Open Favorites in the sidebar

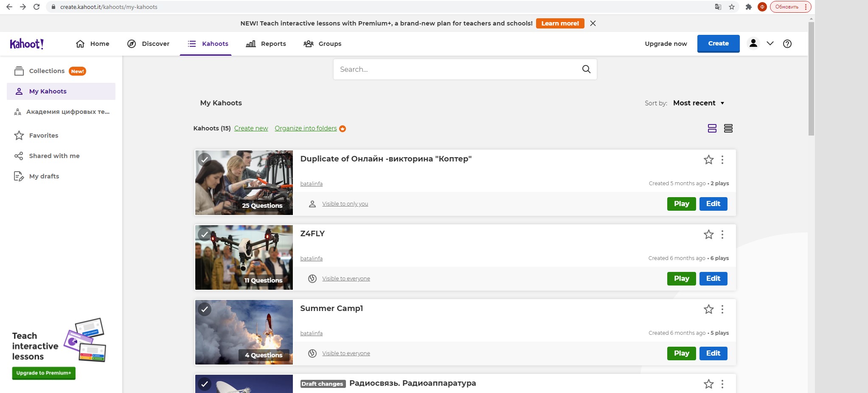[x=37, y=136]
